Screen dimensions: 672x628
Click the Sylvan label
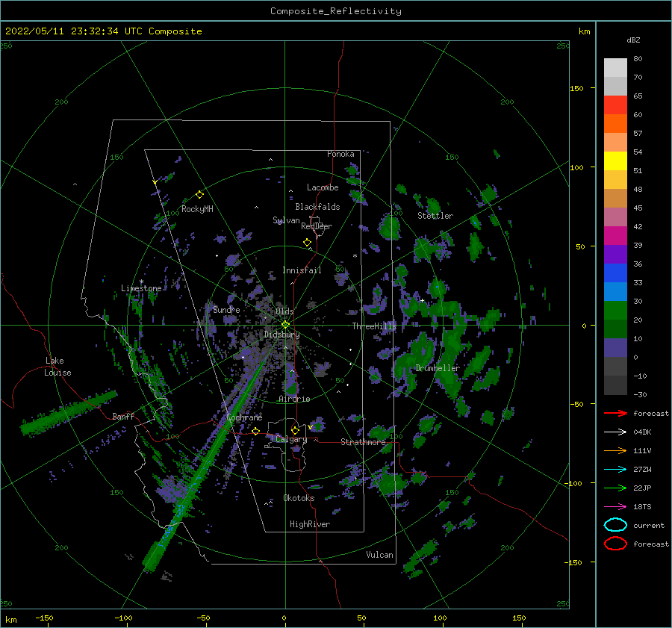click(286, 220)
